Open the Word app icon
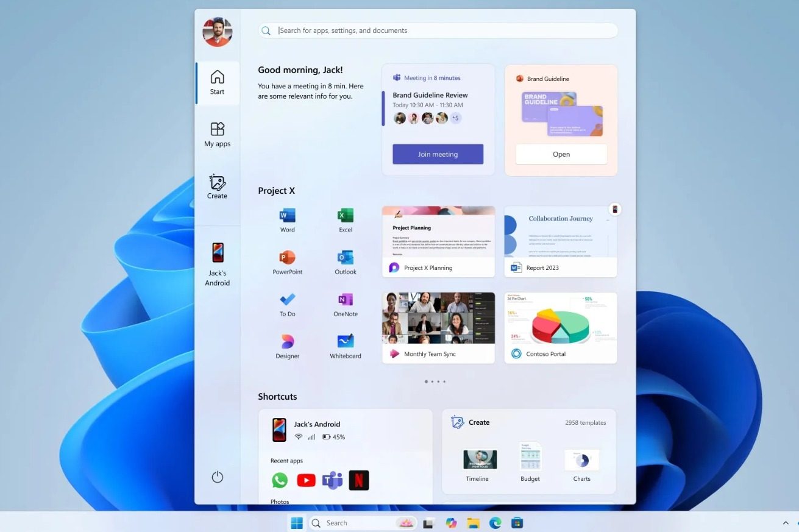 click(287, 216)
